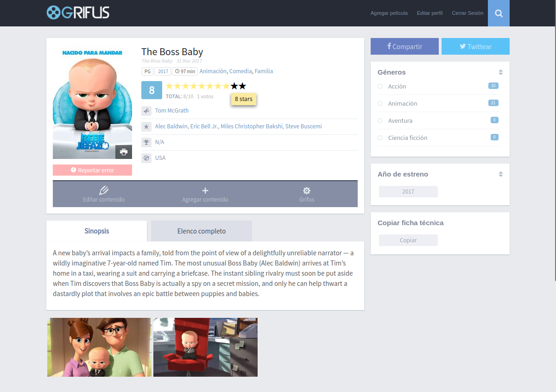Image resolution: width=556 pixels, height=392 pixels.
Task: Click the gear icon above Grifus
Action: point(307,190)
